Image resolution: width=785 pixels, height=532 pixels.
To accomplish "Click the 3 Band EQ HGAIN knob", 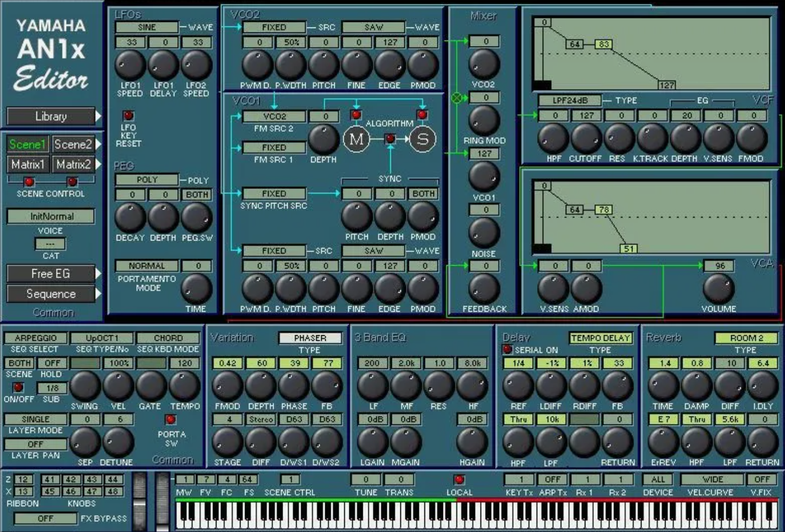I will pos(472,442).
